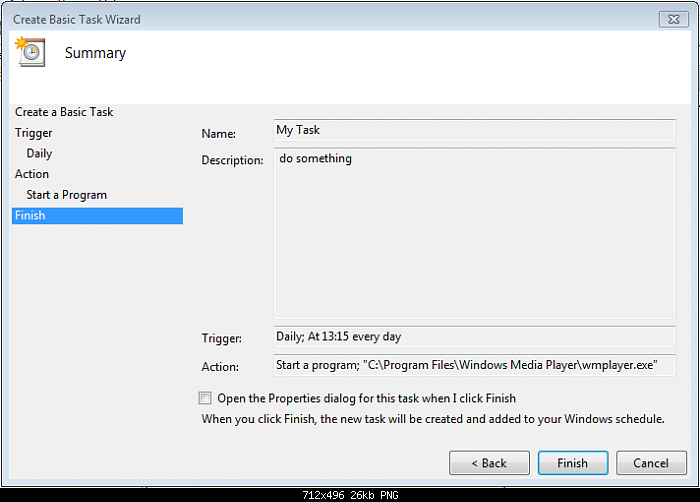
Task: Click the Description: label
Action: click(232, 160)
